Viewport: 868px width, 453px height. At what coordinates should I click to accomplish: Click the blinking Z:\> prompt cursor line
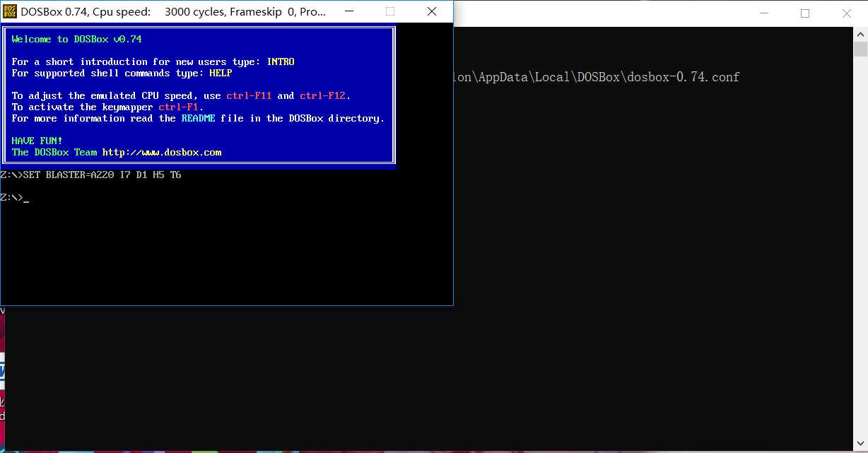(14, 198)
